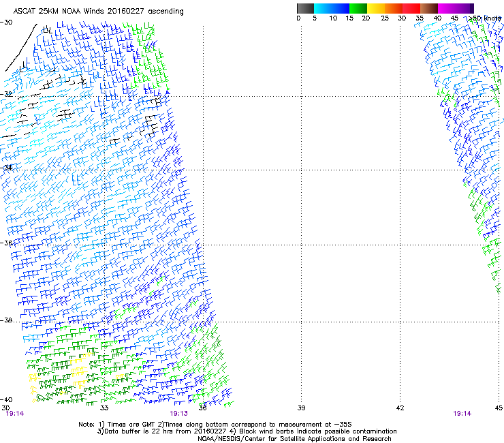
Task: Click the color scale label '25'
Action: [385, 18]
